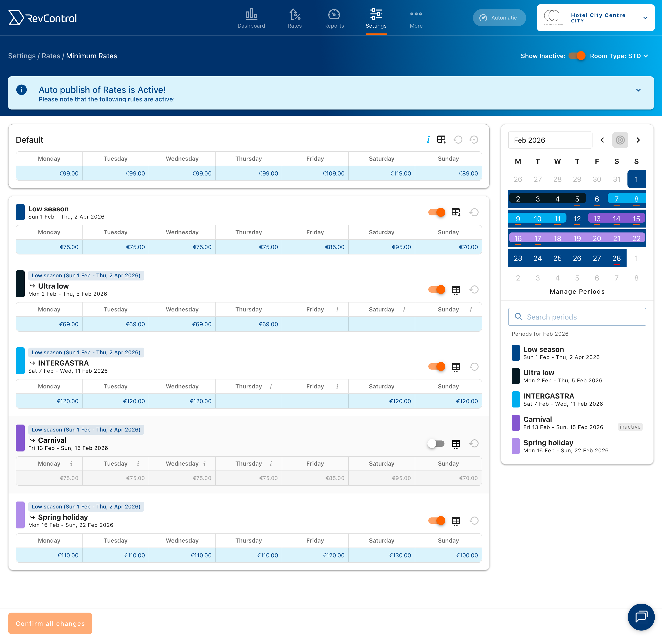The image size is (662, 644).
Task: Open the Default table edit icon
Action: point(442,140)
